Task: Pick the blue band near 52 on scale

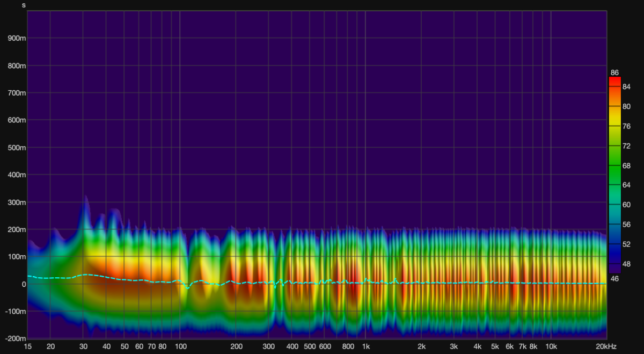Action: pos(614,244)
